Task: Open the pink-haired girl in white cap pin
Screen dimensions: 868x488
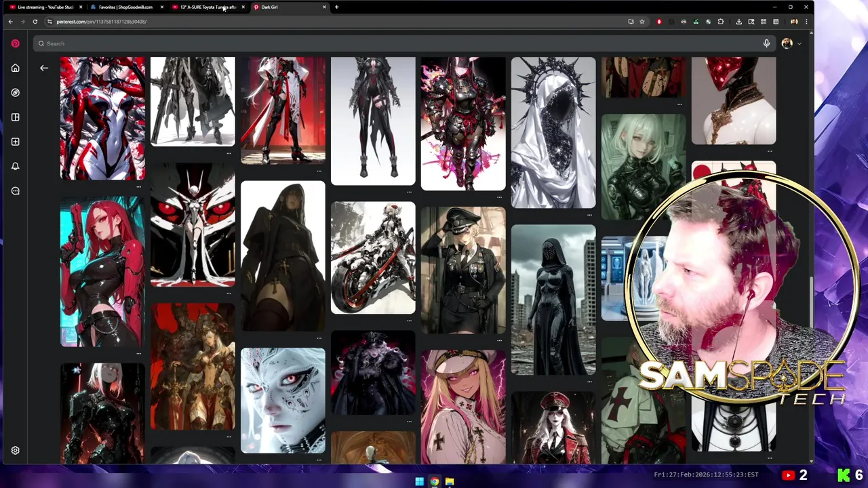Action: pyautogui.click(x=463, y=407)
